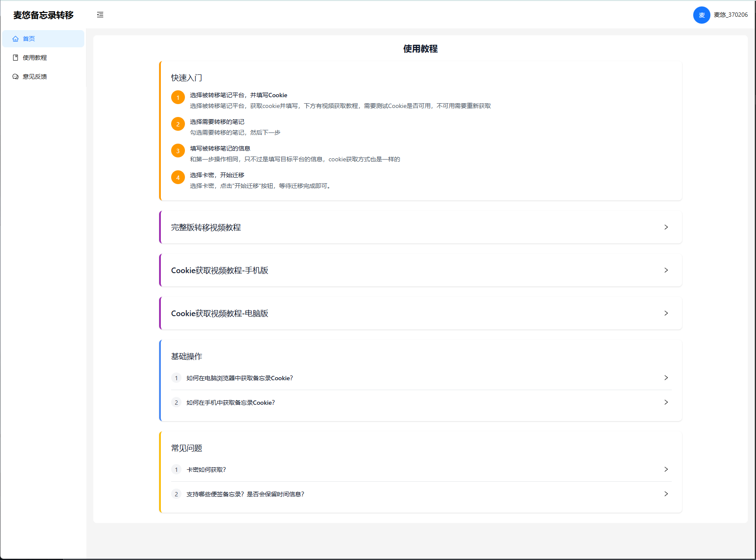
Task: Click the question 如何在电脑浏览器中获取备忘录Cookie?
Action: 240,378
